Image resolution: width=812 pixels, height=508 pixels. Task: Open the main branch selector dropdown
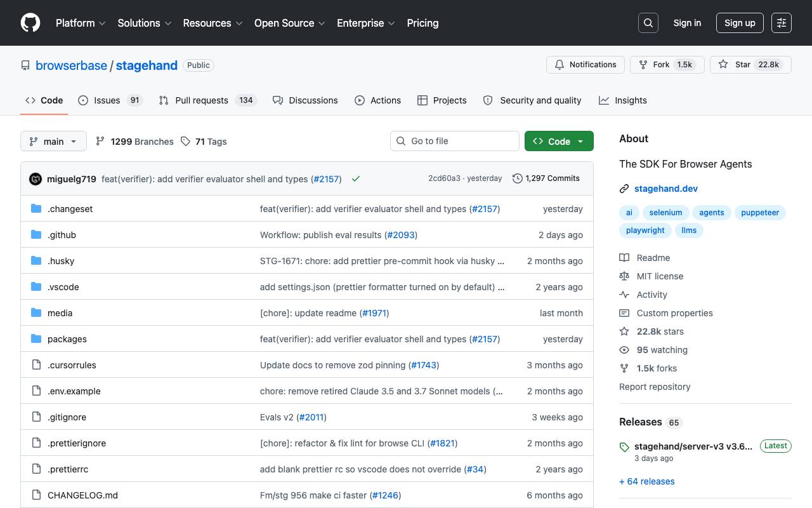tap(53, 141)
